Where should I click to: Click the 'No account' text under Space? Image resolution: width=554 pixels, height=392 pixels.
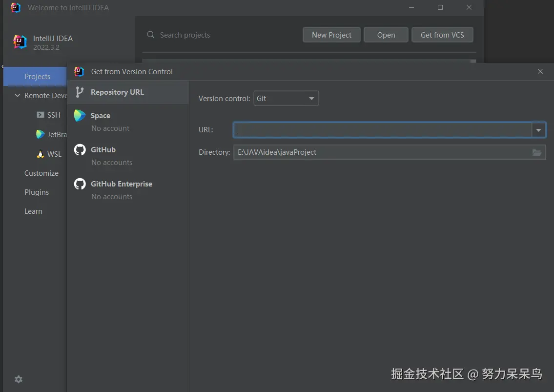110,128
